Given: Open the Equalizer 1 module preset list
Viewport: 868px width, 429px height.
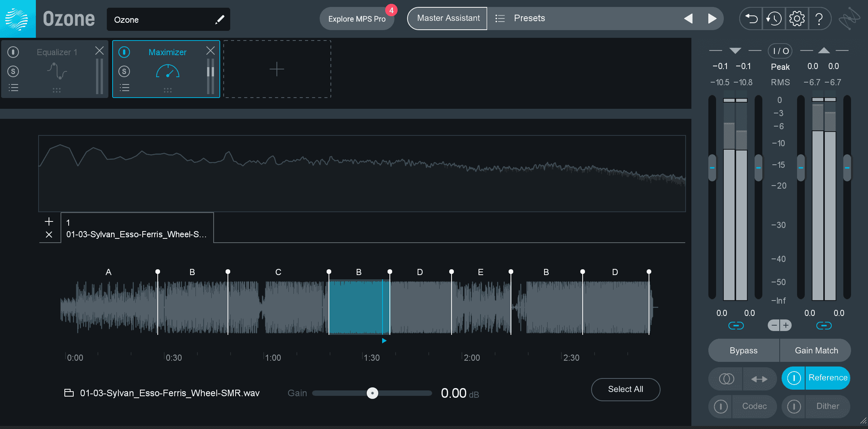Looking at the screenshot, I should pos(13,88).
